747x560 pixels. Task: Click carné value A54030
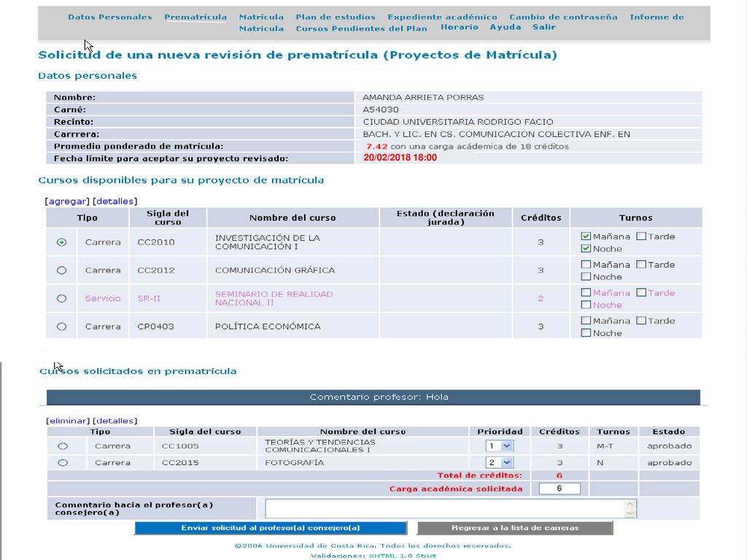(381, 109)
